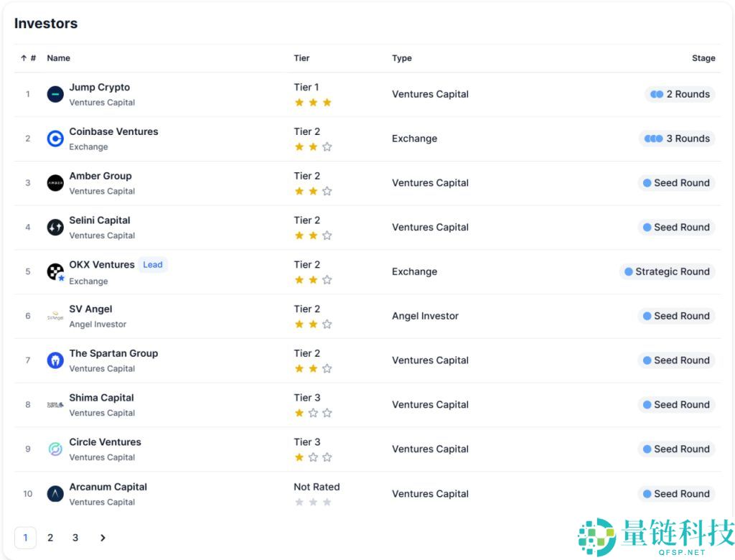Click the Coinbase Ventures logo icon

click(x=55, y=139)
